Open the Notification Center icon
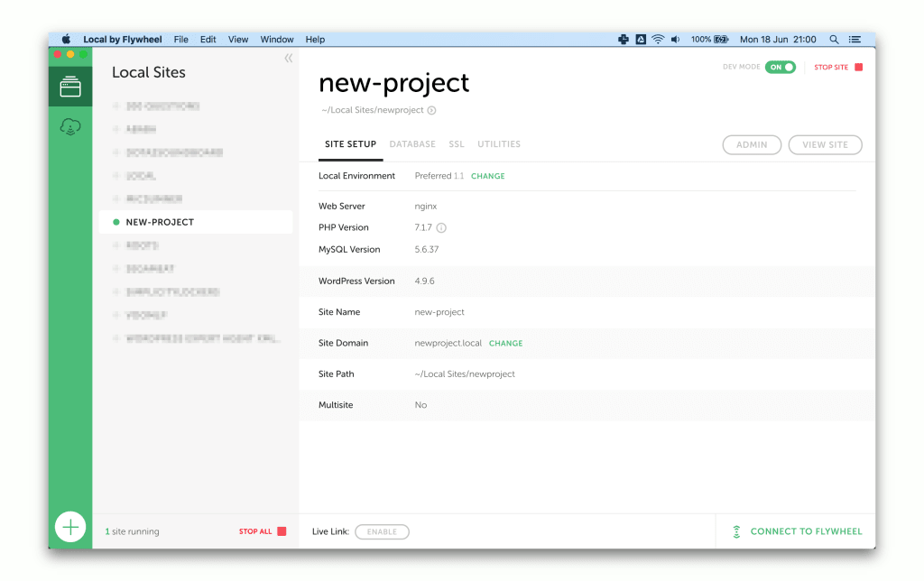 click(x=855, y=40)
